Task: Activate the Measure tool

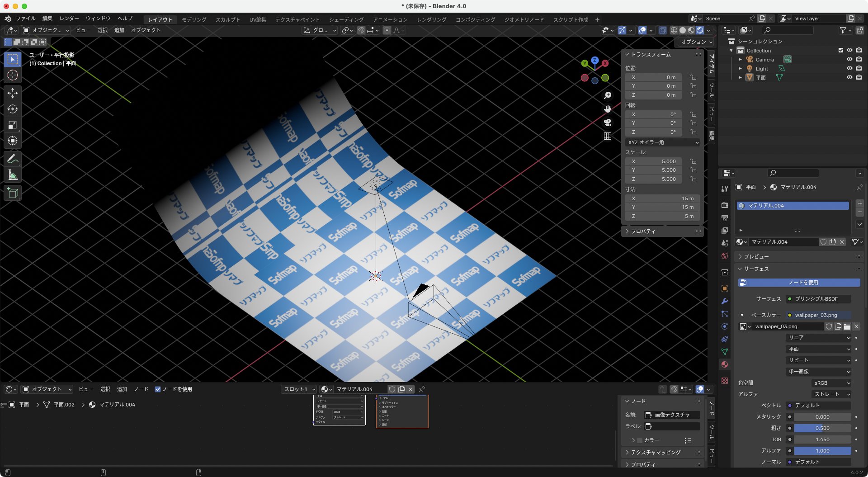Action: click(13, 175)
